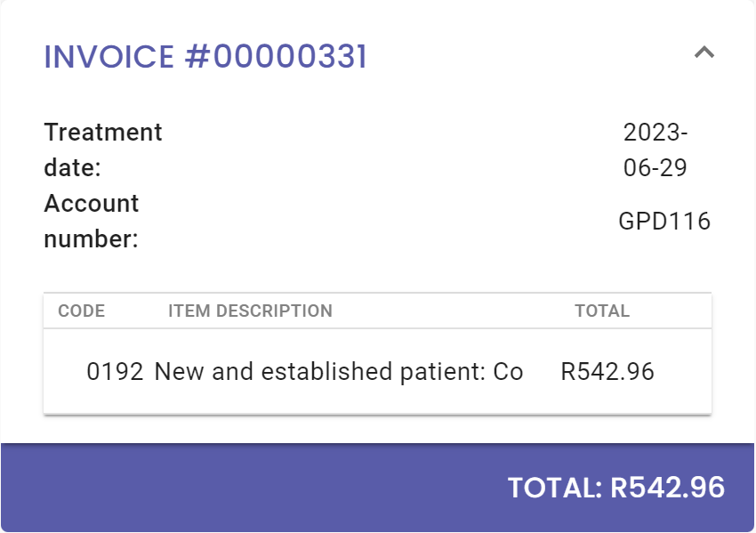Click the Treatment date label
This screenshot has width=756, height=533.
[103, 149]
